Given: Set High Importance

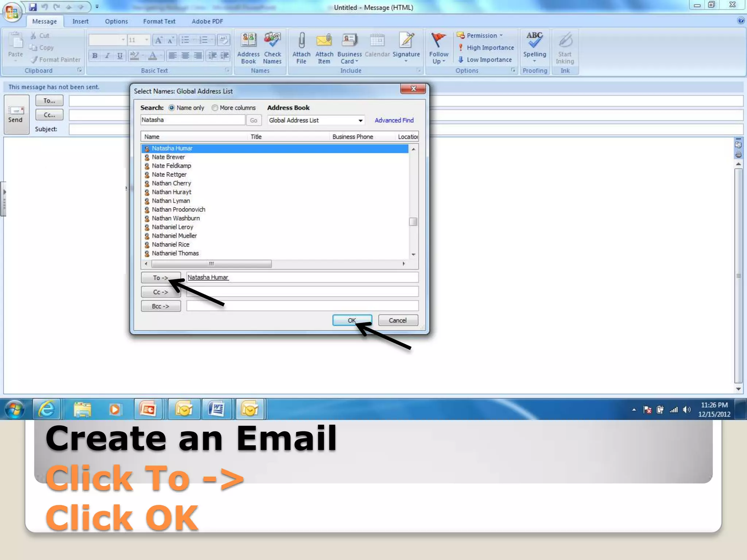Looking at the screenshot, I should coord(486,47).
